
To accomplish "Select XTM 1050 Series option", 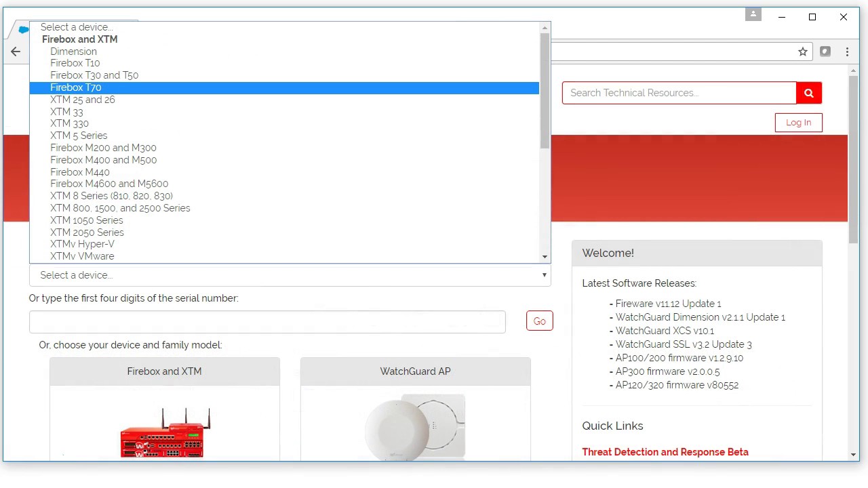I will [x=284, y=220].
